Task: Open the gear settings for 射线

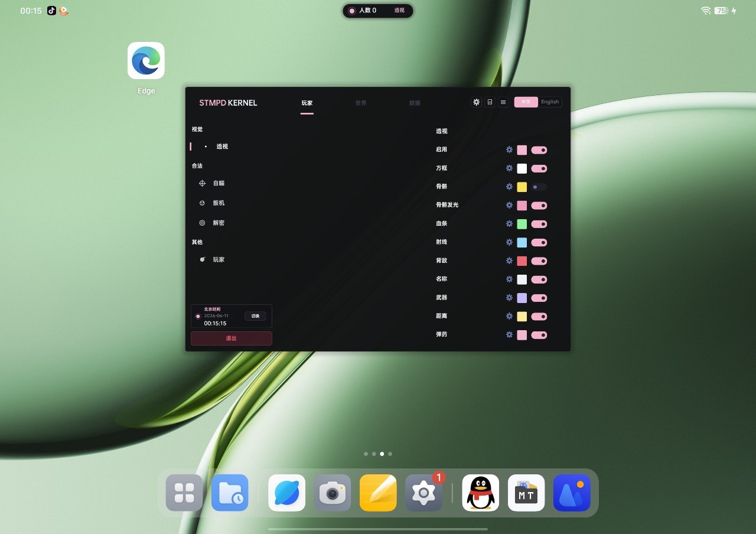Action: coord(509,242)
